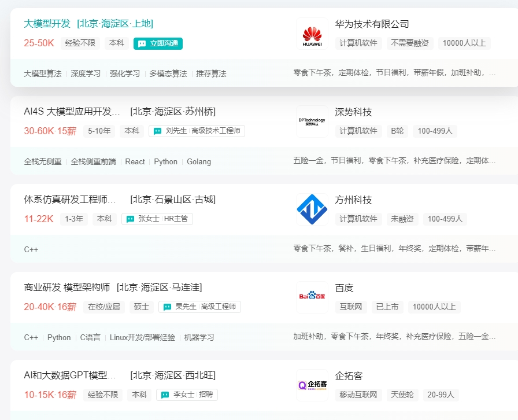
Task: Click the 已上市 status tag
Action: [x=387, y=307]
